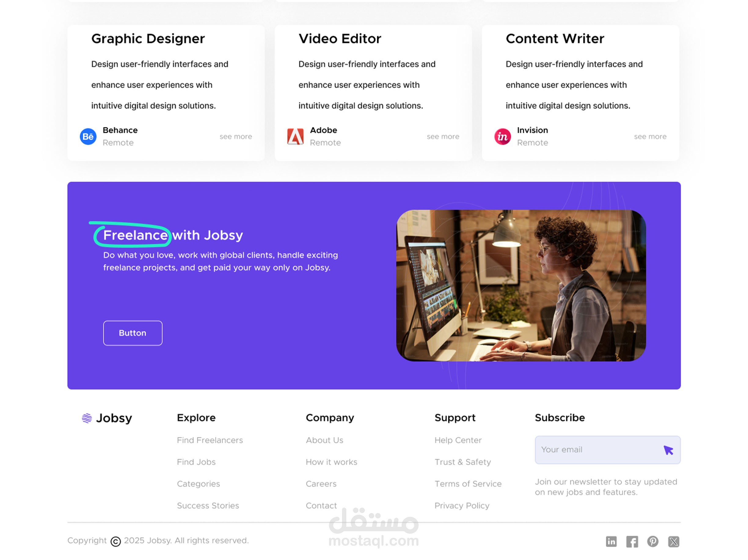Image resolution: width=748 pixels, height=560 pixels.
Task: Open the Find Freelancers link
Action: pos(210,440)
